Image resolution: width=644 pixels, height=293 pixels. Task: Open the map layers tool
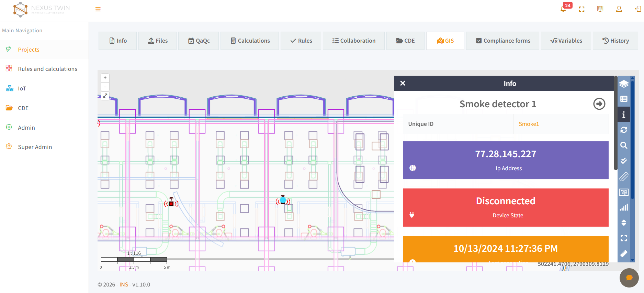[624, 84]
